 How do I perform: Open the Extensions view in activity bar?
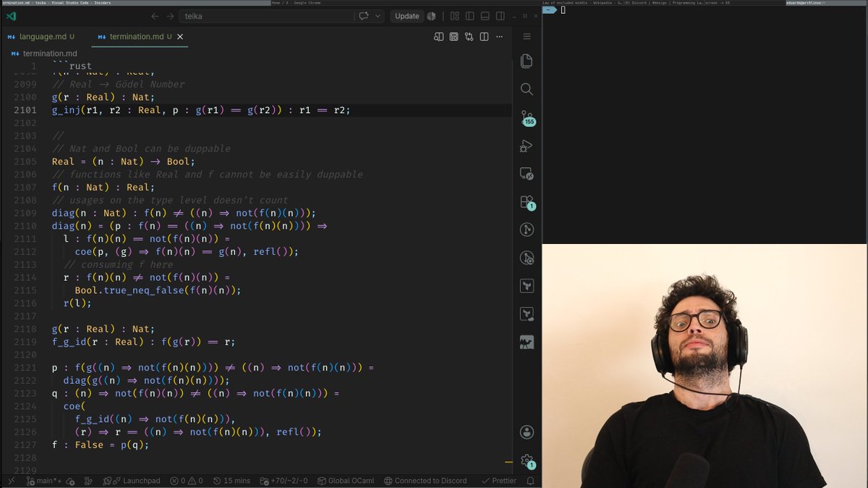pyautogui.click(x=527, y=202)
